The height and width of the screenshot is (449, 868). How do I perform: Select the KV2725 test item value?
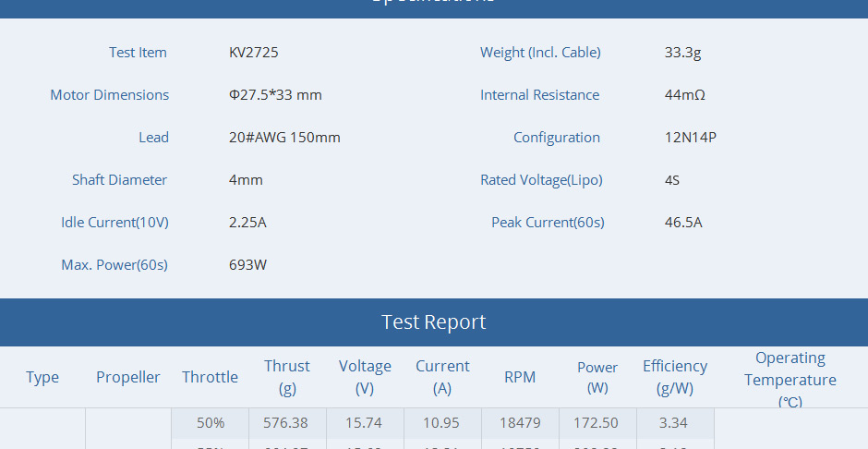click(x=253, y=53)
